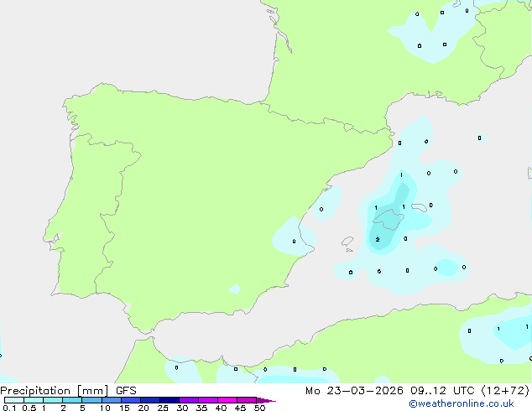The height and width of the screenshot is (411, 532).
Task: Select legend swatch between 25 and 30
Action: [170, 400]
